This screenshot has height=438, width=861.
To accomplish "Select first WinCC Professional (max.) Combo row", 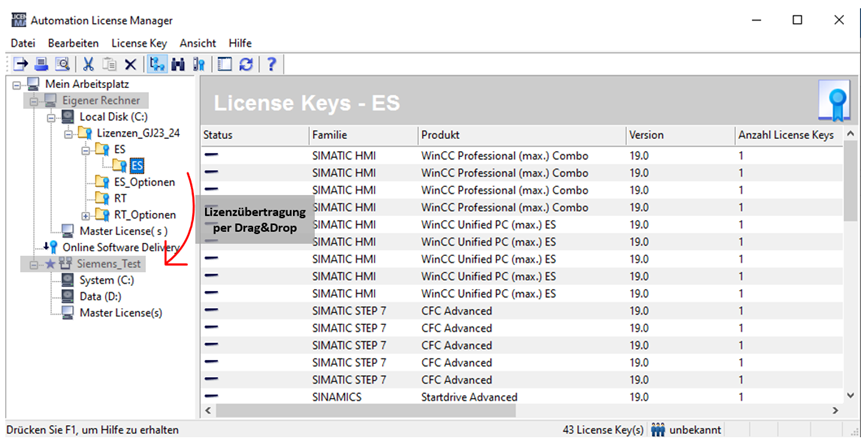I will click(x=522, y=156).
